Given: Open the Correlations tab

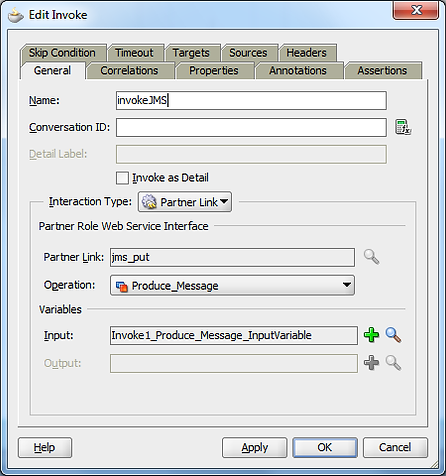Looking at the screenshot, I should pyautogui.click(x=129, y=71).
